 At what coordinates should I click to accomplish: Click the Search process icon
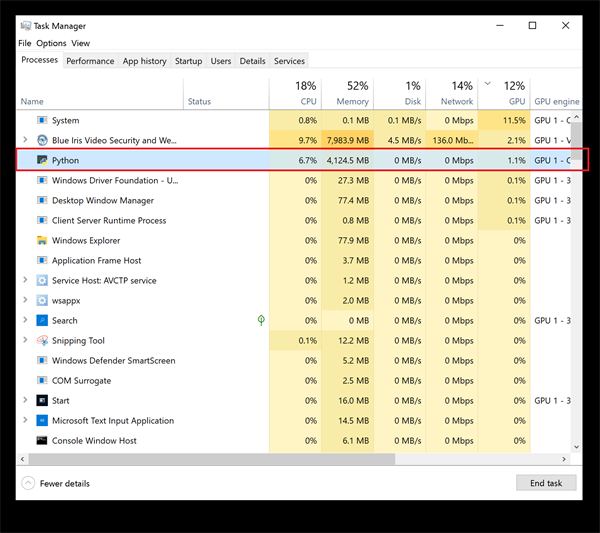42,320
